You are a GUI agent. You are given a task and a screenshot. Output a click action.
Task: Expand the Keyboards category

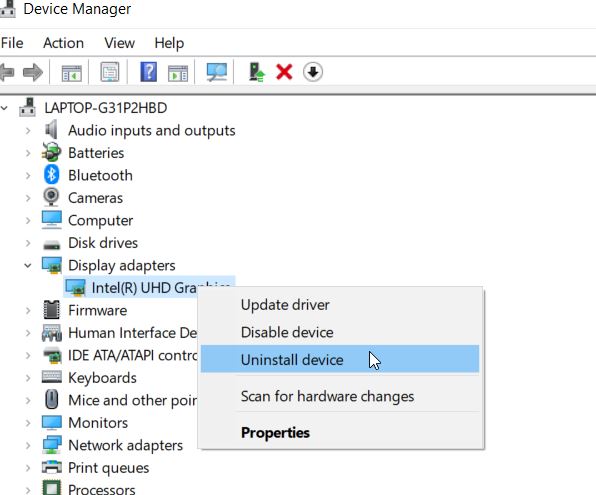[x=28, y=378]
